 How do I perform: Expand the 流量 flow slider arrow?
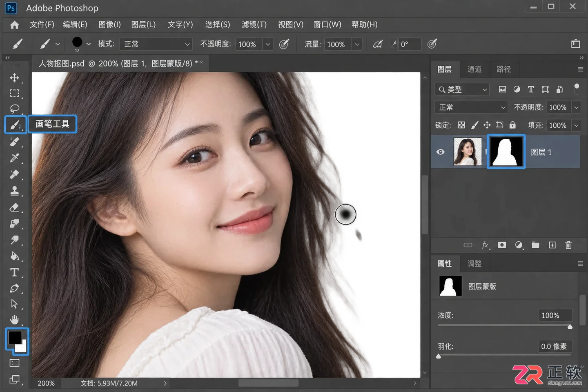click(357, 44)
